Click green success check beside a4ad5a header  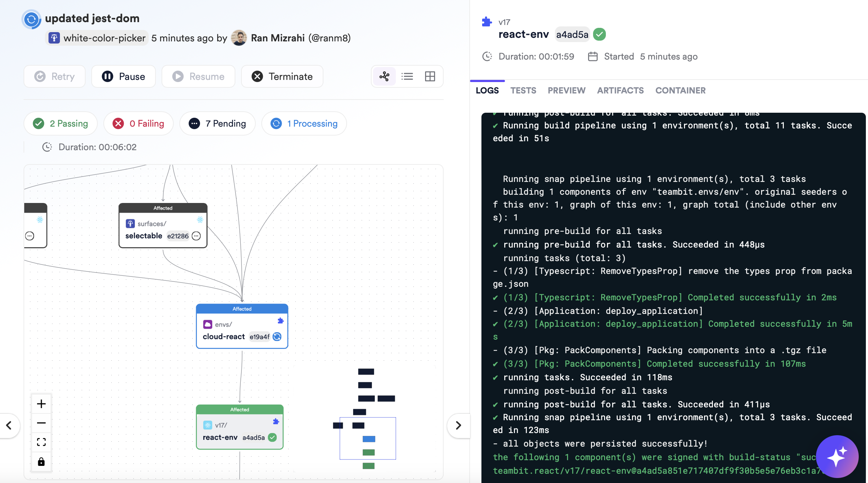(x=599, y=35)
